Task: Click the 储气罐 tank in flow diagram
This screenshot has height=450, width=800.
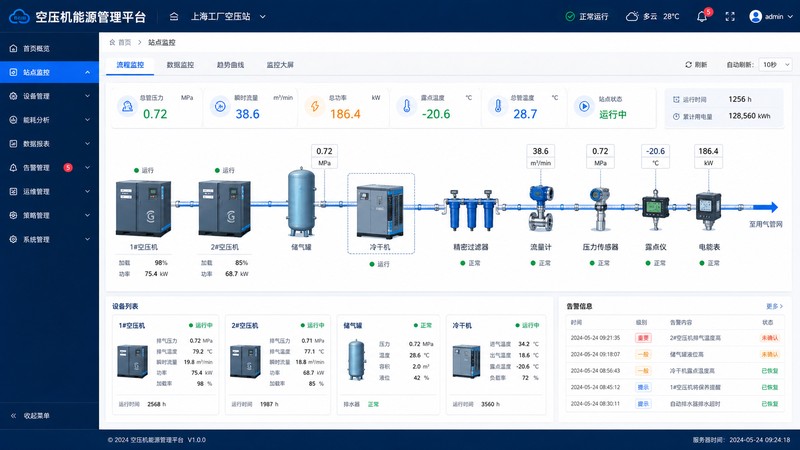Action: [x=302, y=202]
